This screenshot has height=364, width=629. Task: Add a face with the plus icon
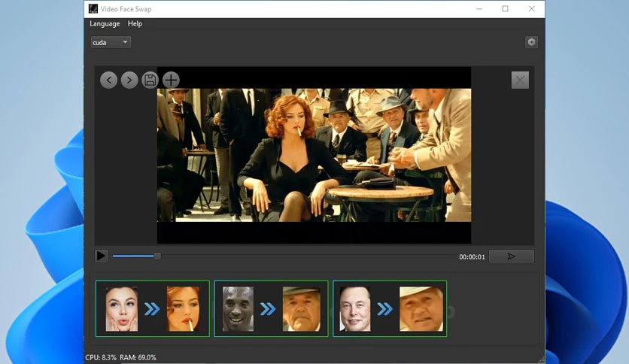[171, 80]
